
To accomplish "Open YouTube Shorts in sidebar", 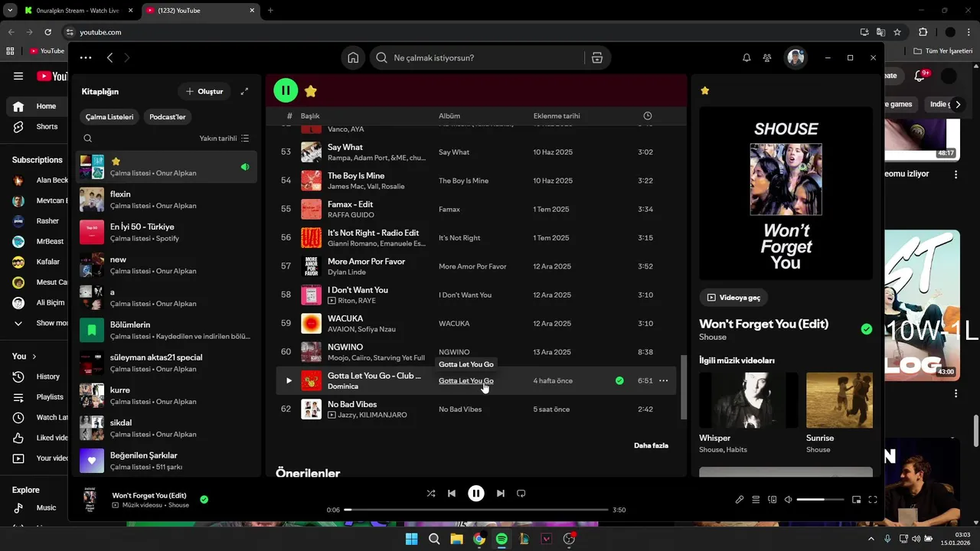I will 37,126.
